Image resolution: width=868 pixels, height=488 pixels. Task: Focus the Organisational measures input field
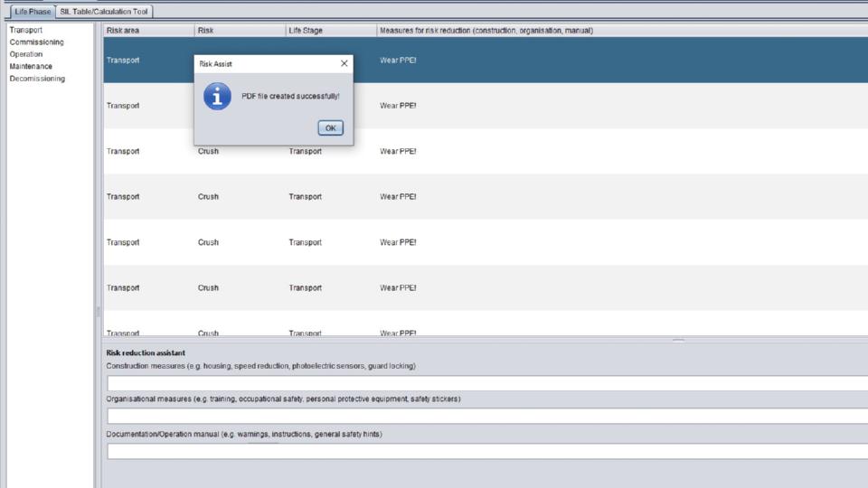[486, 416]
